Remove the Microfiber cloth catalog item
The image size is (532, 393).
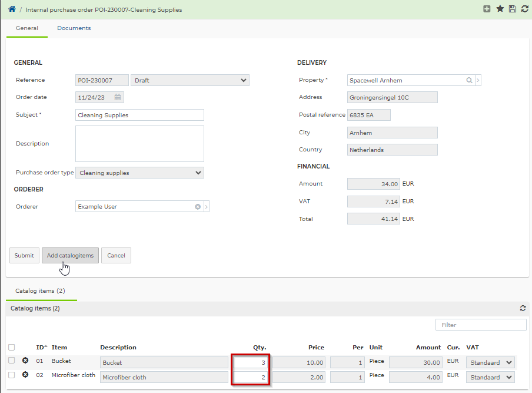25,375
